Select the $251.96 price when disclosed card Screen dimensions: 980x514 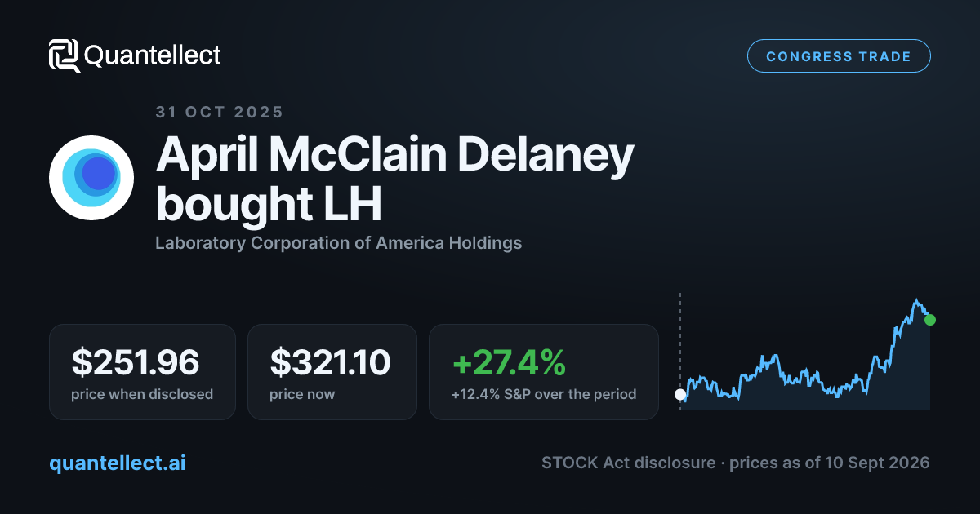142,372
